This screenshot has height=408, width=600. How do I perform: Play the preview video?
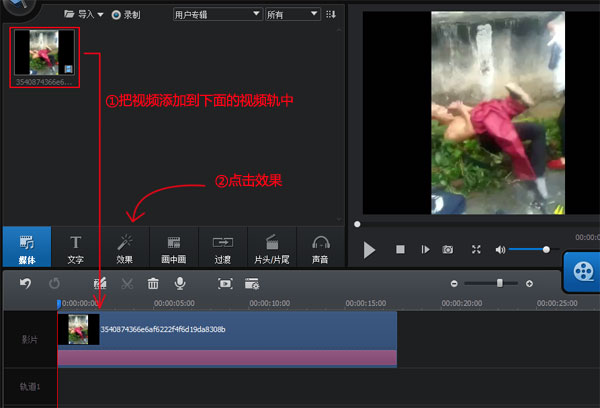pos(369,250)
